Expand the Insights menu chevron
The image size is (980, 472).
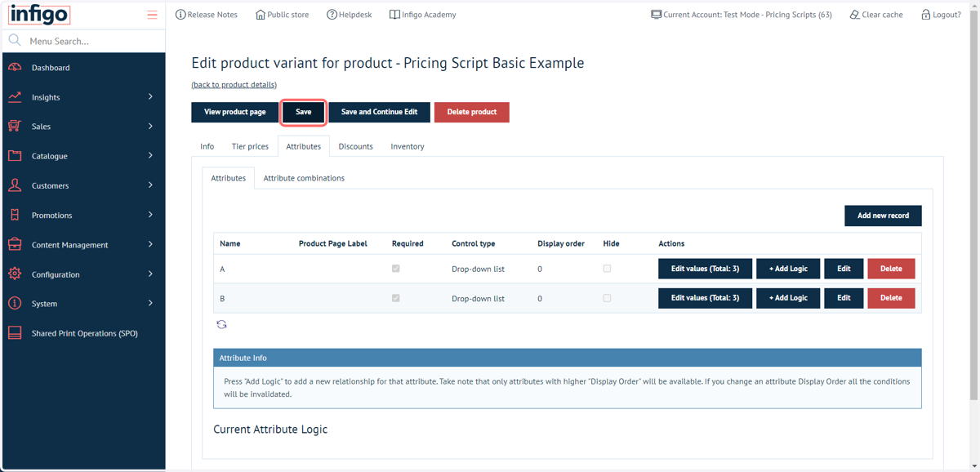point(150,96)
